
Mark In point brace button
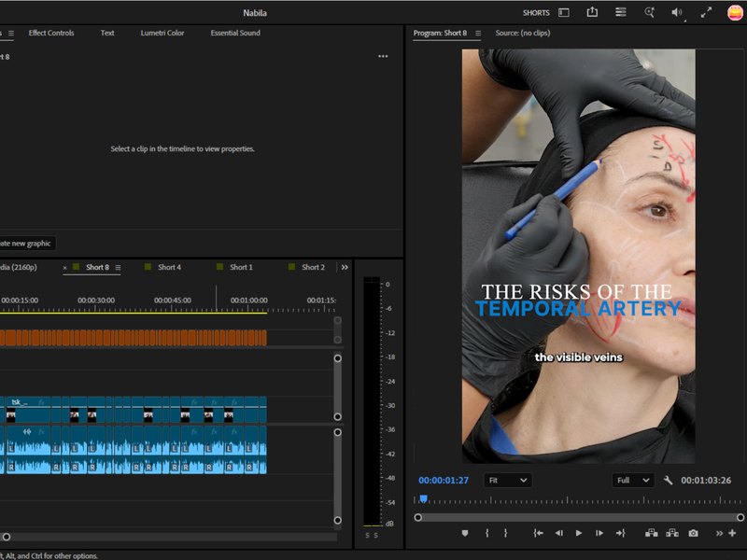pos(486,533)
